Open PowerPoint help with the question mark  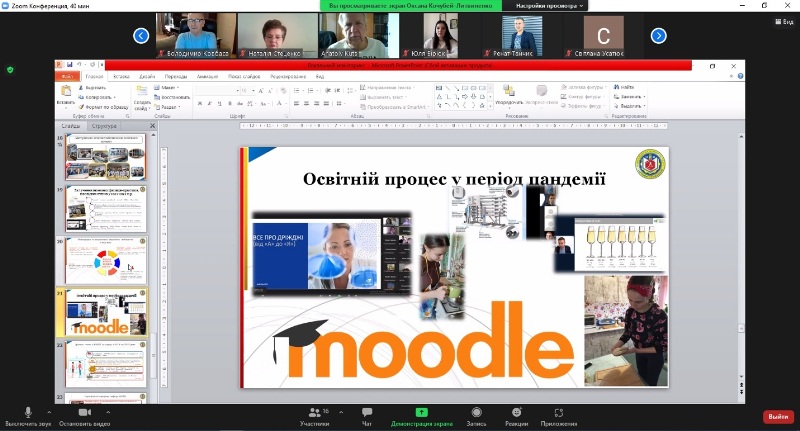pyautogui.click(x=740, y=77)
